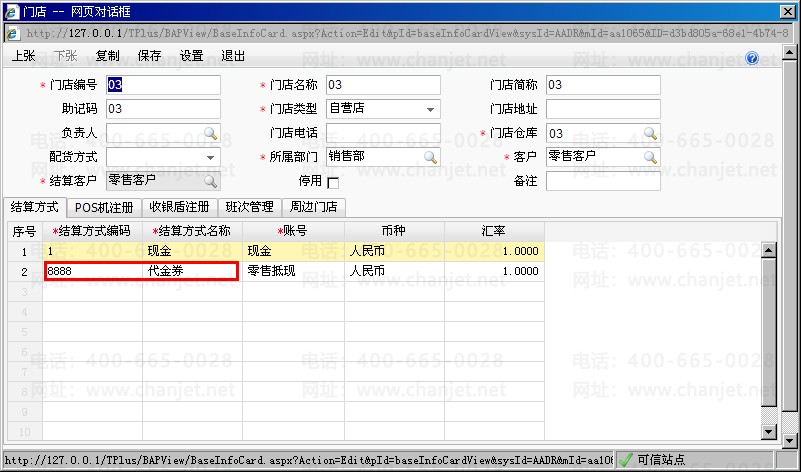Focus the 门店地址 input field
This screenshot has height=472, width=801.
point(603,109)
